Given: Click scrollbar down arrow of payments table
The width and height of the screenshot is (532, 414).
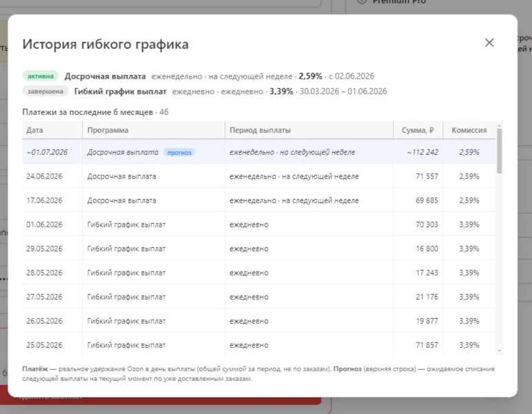Looking at the screenshot, I should pyautogui.click(x=499, y=351).
